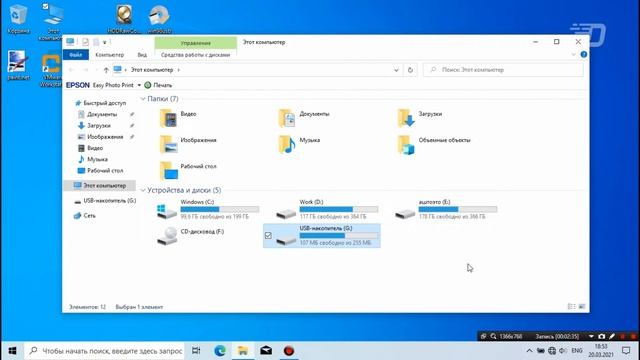The image size is (640, 360).
Task: Select Быстрый доступ in navigation pane
Action: (x=100, y=103)
